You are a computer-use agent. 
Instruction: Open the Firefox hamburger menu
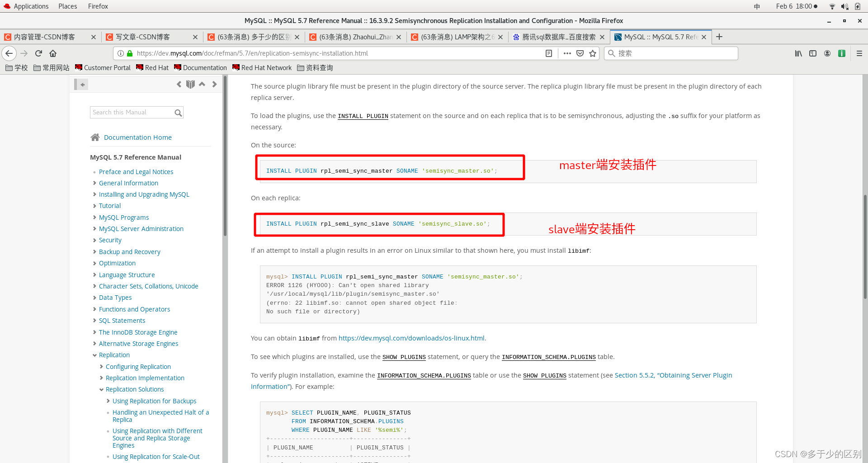[859, 53]
